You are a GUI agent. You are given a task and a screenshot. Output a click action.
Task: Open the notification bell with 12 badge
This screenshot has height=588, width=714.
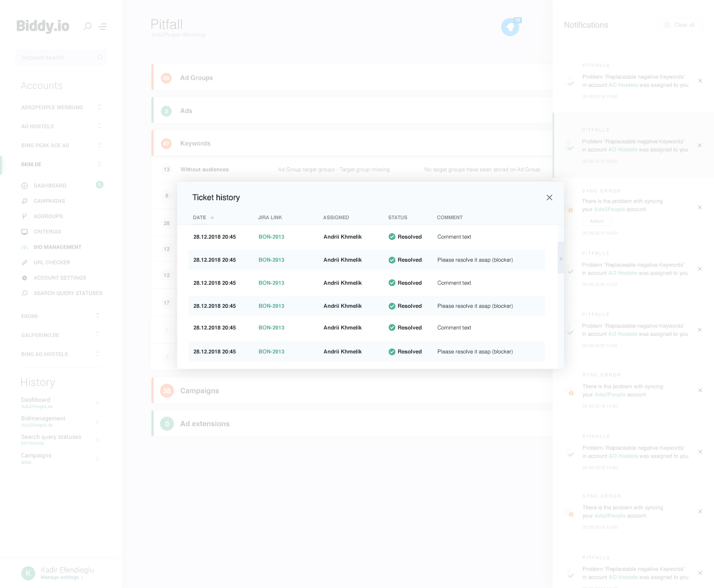tap(510, 27)
